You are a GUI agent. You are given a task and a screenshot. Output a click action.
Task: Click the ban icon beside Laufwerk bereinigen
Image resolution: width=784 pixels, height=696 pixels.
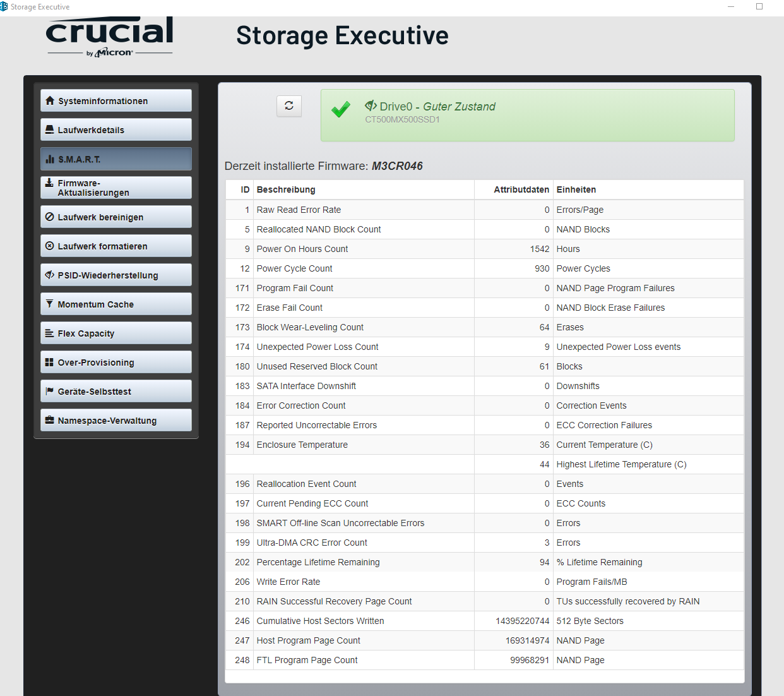(x=50, y=217)
